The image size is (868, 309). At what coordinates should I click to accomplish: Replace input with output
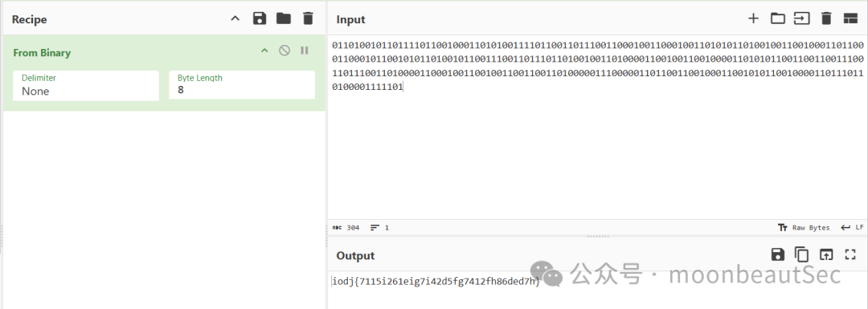pyautogui.click(x=826, y=254)
